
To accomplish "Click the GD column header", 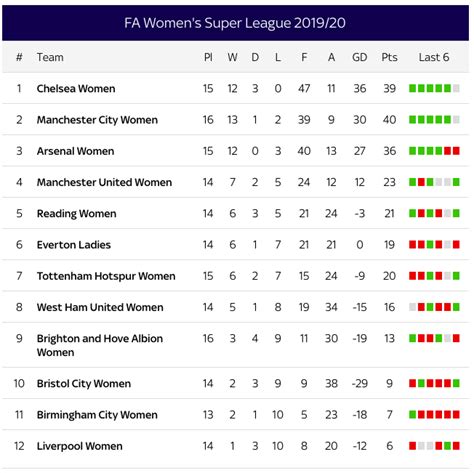I will (360, 57).
